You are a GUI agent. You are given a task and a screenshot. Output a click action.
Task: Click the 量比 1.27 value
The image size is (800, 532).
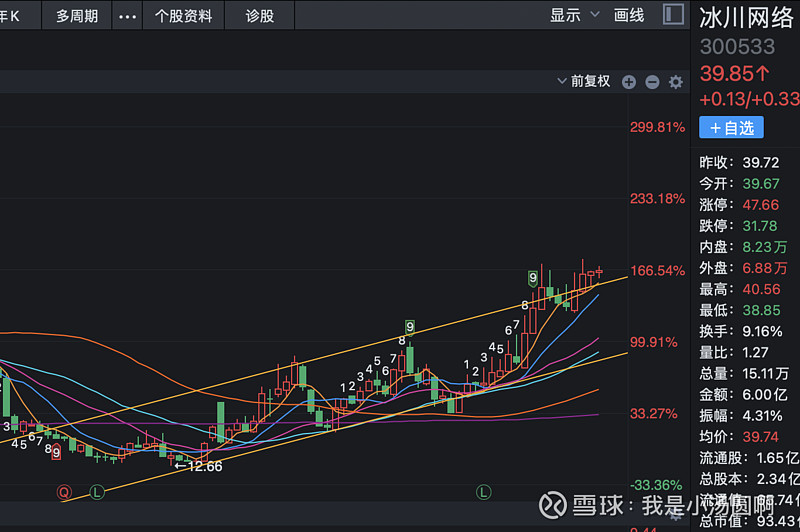click(755, 352)
